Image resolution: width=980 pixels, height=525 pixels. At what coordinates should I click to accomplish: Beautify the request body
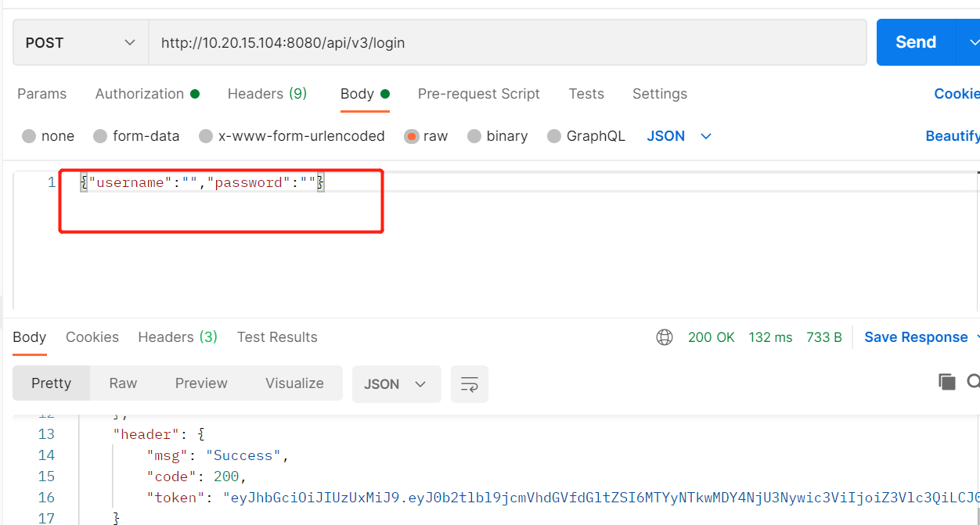952,136
